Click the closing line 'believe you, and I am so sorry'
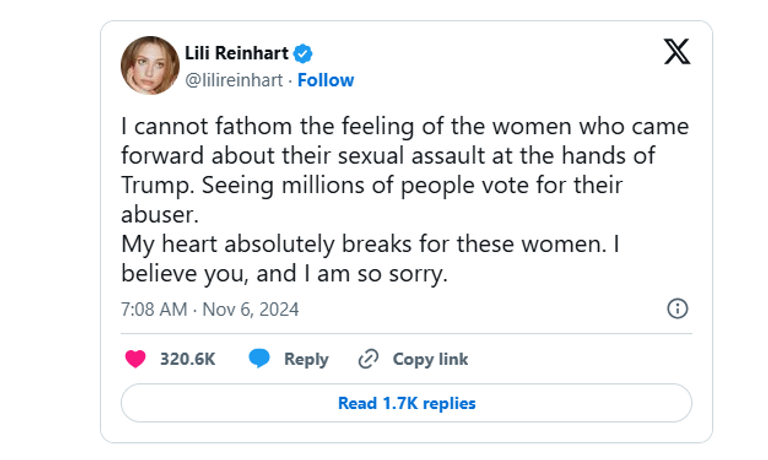The width and height of the screenshot is (768, 460). (x=283, y=273)
